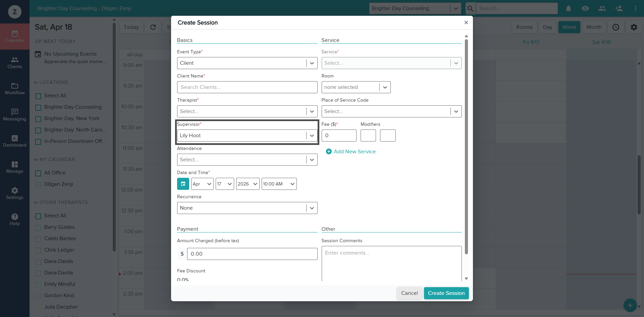The width and height of the screenshot is (644, 317).
Task: Click the Client Name search field
Action: coord(247,87)
